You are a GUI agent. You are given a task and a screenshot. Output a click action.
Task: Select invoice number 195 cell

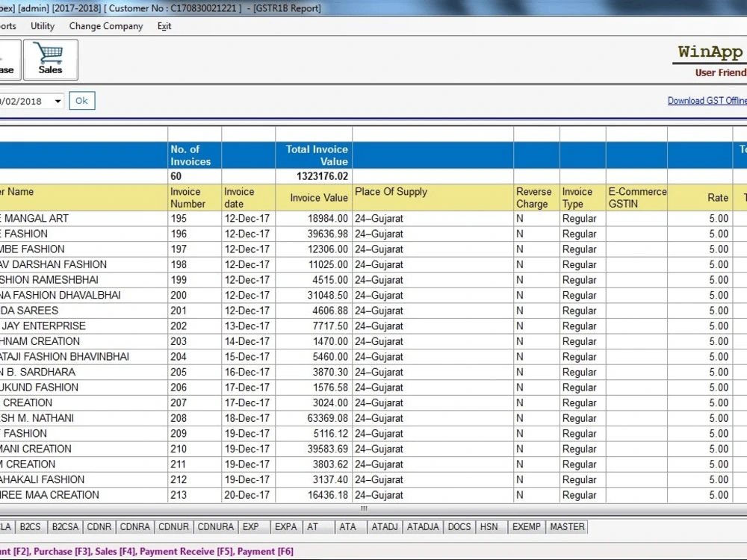[194, 219]
